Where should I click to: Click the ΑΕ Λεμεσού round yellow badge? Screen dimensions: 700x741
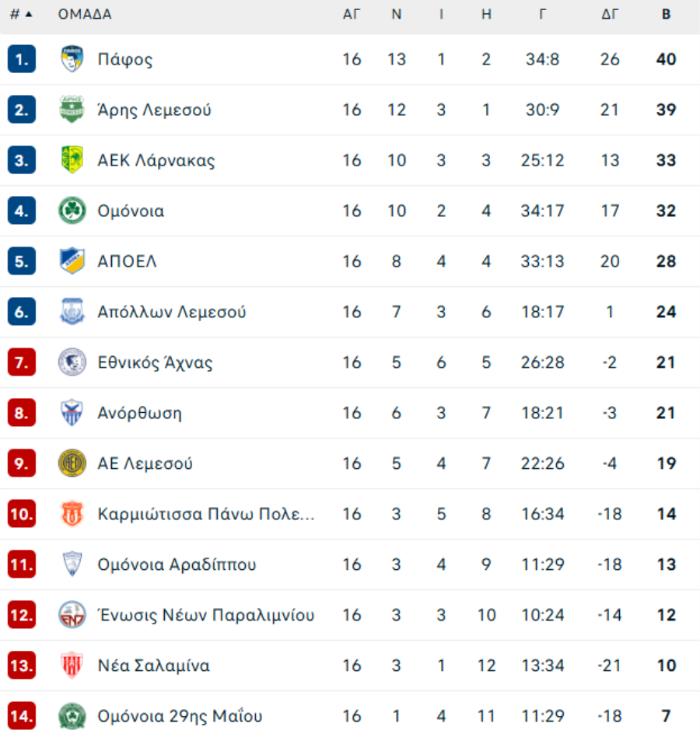click(x=72, y=463)
